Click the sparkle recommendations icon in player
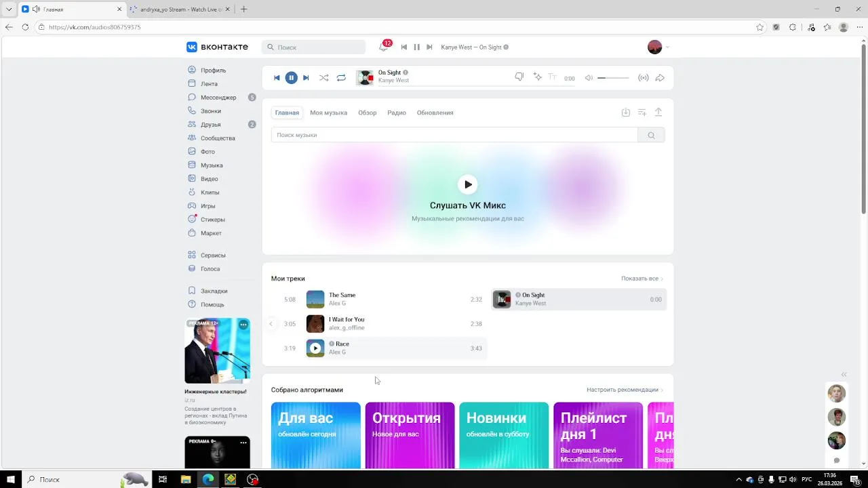This screenshot has width=868, height=488. (538, 77)
